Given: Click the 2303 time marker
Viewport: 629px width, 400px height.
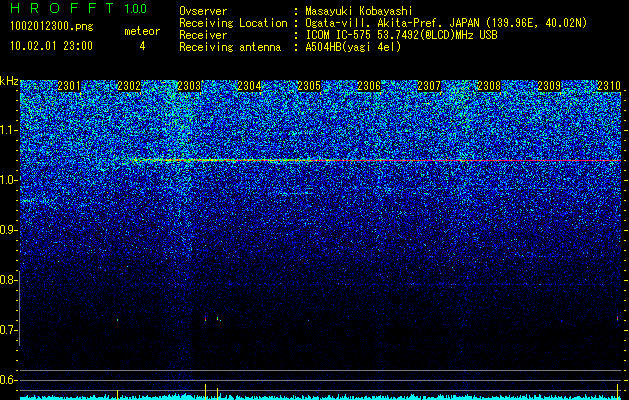Looking at the screenshot, I should tap(189, 85).
